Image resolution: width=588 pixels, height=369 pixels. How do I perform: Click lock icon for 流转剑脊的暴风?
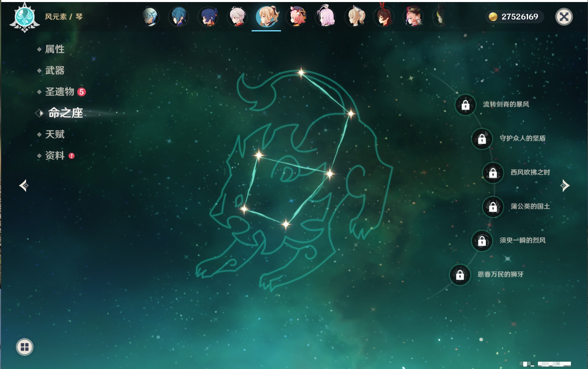[465, 105]
